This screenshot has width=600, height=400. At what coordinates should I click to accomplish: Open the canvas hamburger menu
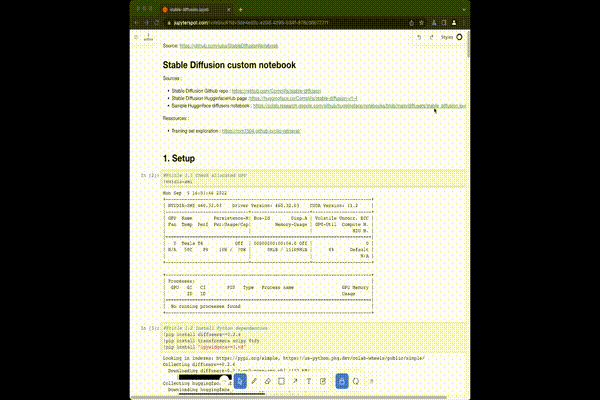coord(136,38)
